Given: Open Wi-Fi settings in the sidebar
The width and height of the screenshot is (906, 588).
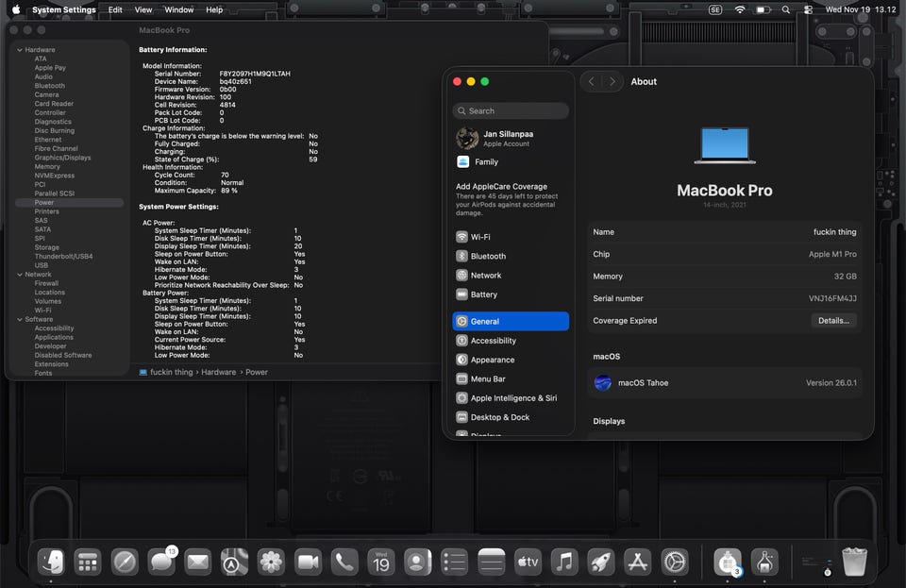Looking at the screenshot, I should tap(479, 237).
